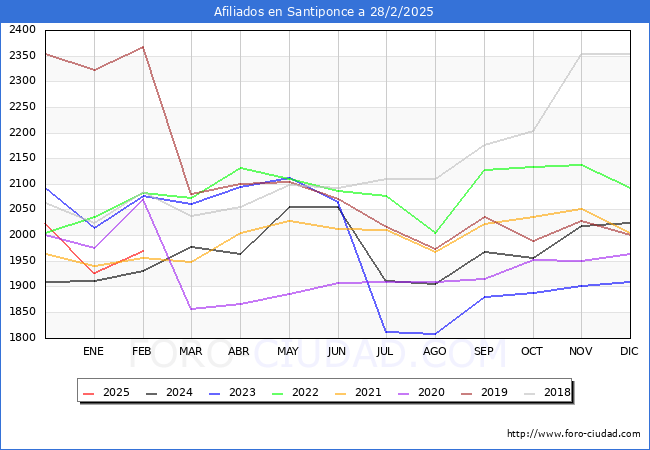Click the AGO month axis label
The image size is (650, 450).
[434, 351]
